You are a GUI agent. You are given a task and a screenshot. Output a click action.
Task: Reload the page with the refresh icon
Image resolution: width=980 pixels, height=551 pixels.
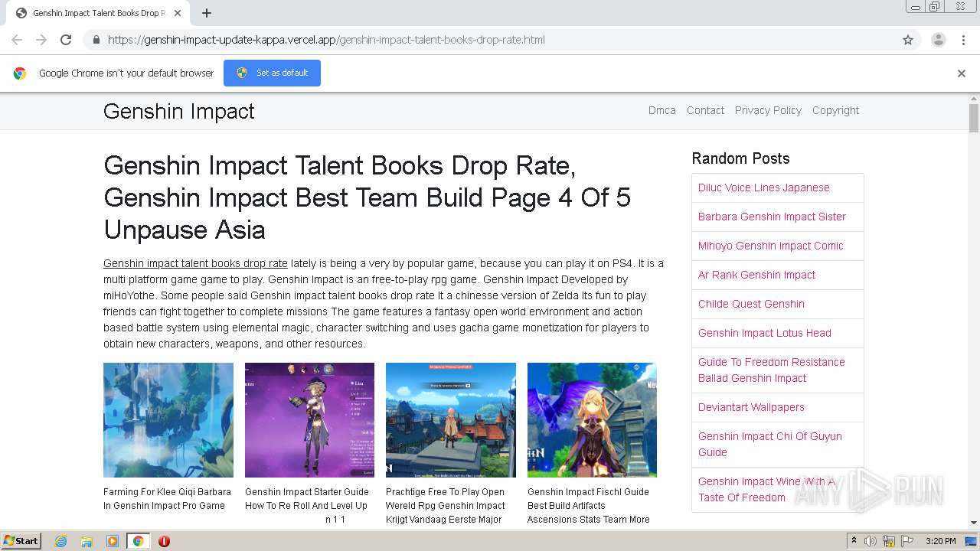pyautogui.click(x=66, y=40)
